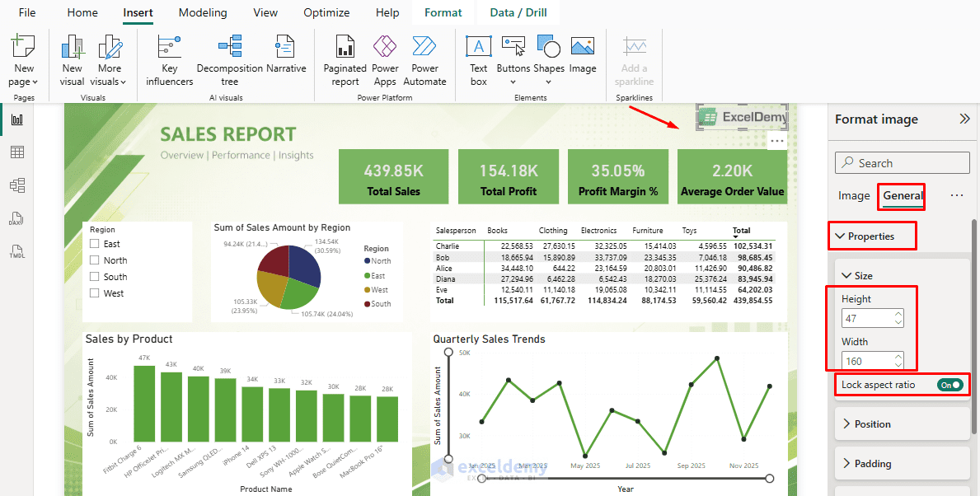
Task: Click the Profit Margin % card
Action: pyautogui.click(x=618, y=177)
